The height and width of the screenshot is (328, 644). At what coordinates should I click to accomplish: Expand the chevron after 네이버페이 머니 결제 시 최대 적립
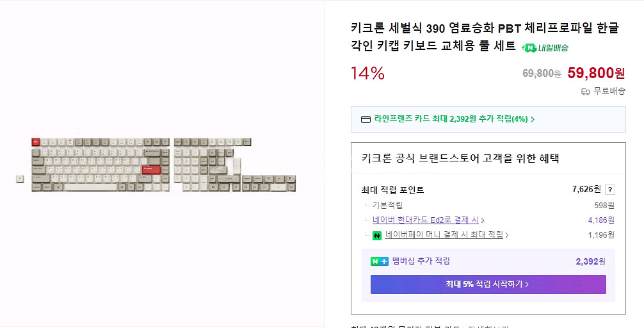pos(507,235)
